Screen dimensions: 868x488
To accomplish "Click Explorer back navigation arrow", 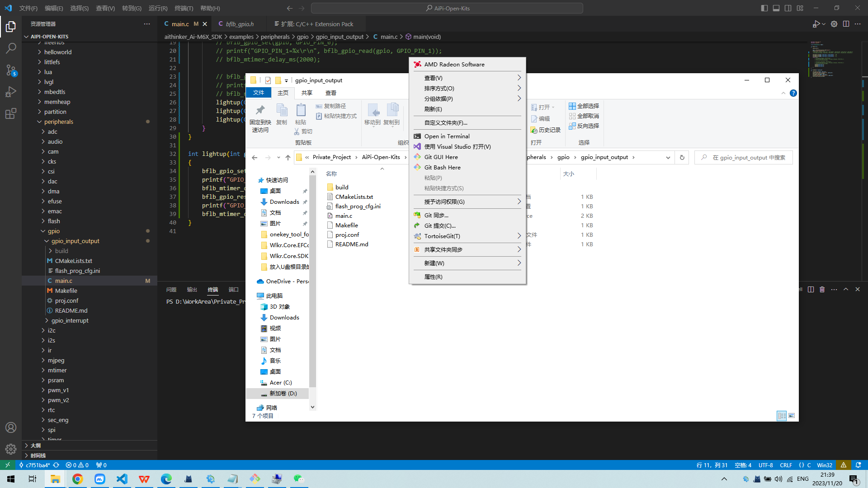I will pos(255,157).
